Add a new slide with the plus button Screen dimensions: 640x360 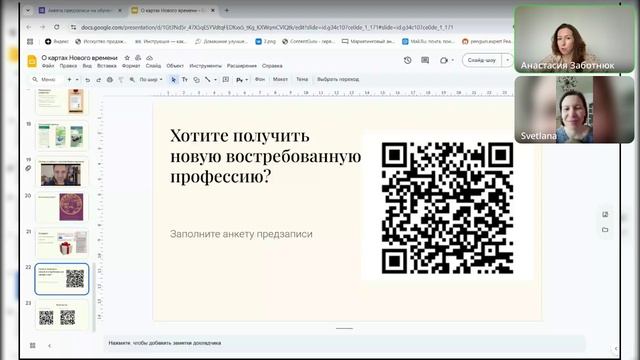(x=69, y=80)
